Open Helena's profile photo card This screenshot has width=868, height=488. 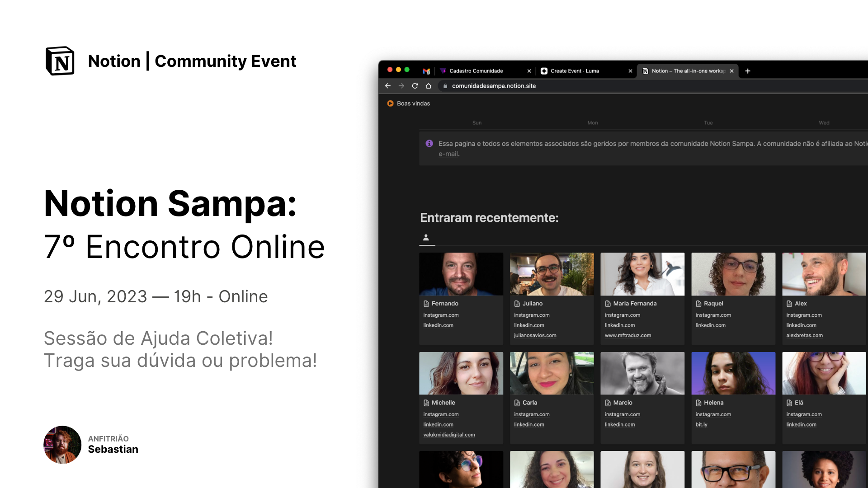click(x=733, y=373)
